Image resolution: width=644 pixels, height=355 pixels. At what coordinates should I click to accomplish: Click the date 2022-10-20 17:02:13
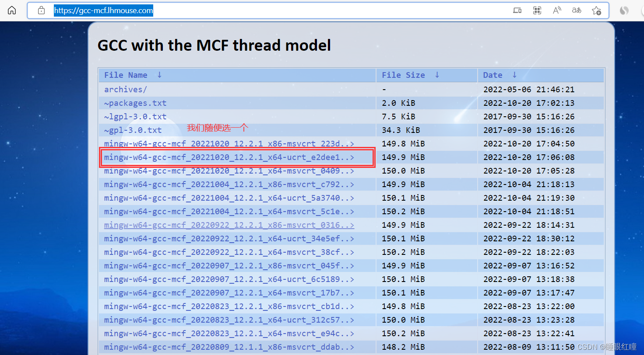(x=528, y=103)
